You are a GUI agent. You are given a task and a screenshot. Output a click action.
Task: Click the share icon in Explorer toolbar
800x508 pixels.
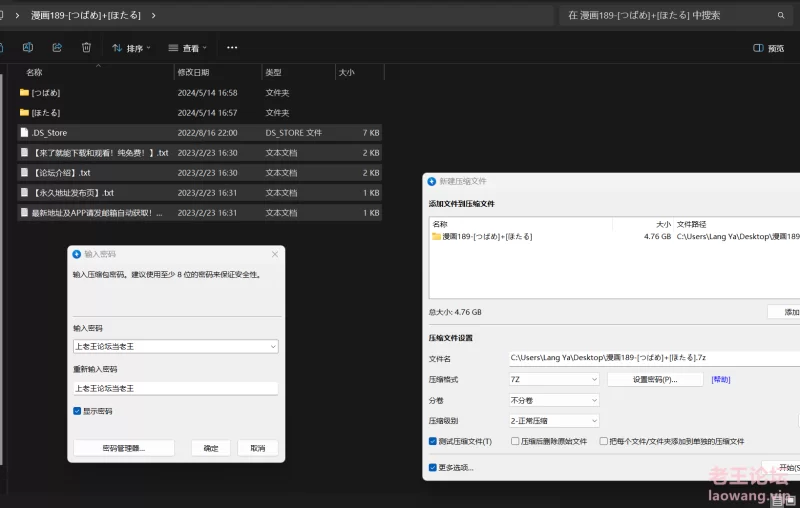tap(57, 47)
